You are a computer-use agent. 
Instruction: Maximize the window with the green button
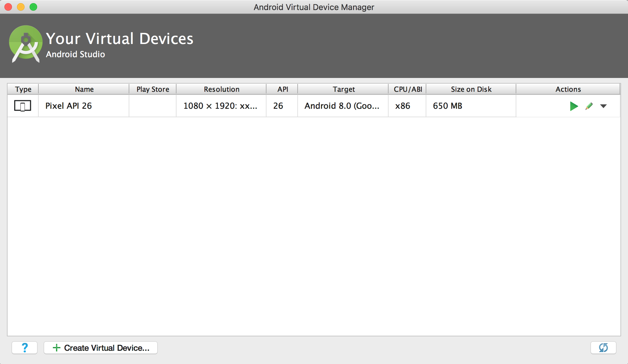(33, 7)
